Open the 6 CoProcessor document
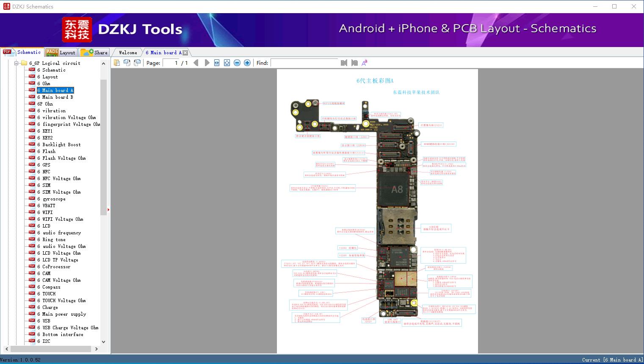This screenshot has width=644, height=364. tap(54, 267)
